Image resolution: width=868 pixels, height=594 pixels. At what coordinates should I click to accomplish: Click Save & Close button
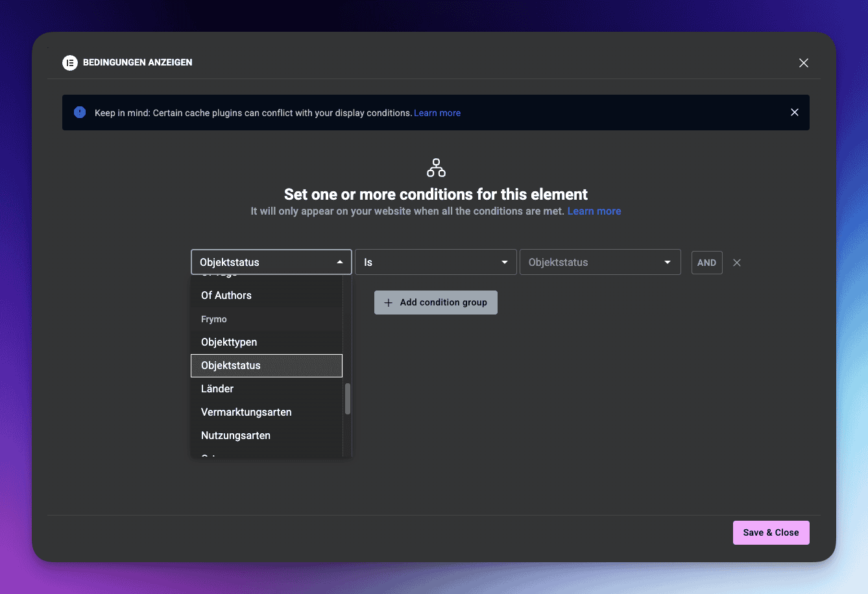[771, 532]
